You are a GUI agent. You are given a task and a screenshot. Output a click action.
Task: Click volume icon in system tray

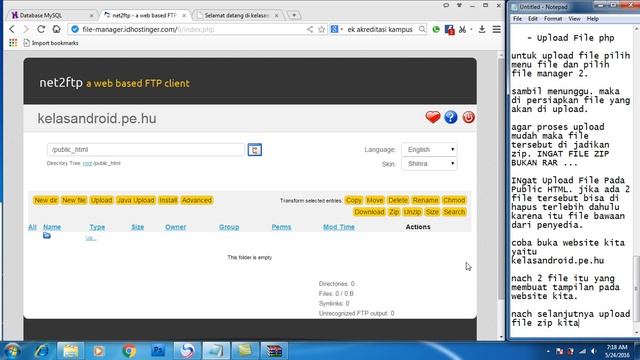click(593, 351)
